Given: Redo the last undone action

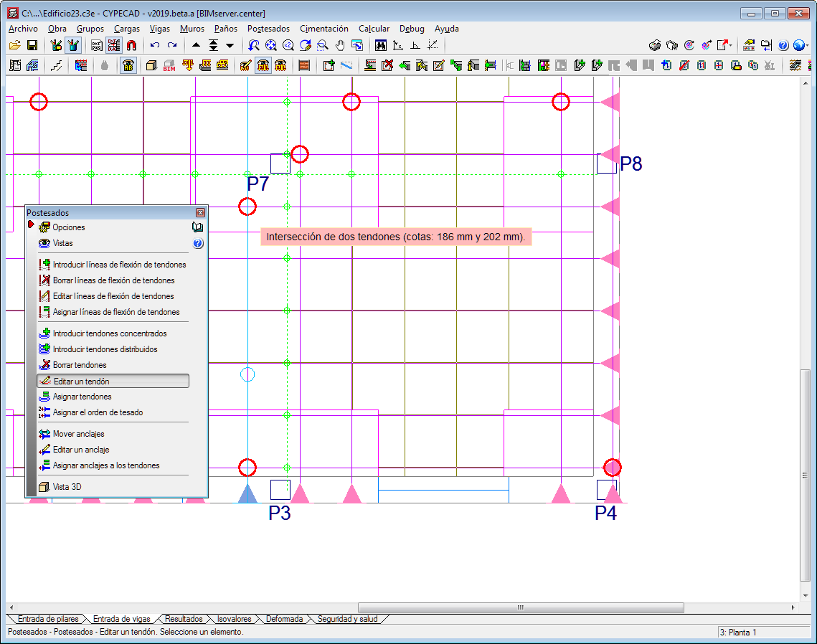Looking at the screenshot, I should (172, 45).
